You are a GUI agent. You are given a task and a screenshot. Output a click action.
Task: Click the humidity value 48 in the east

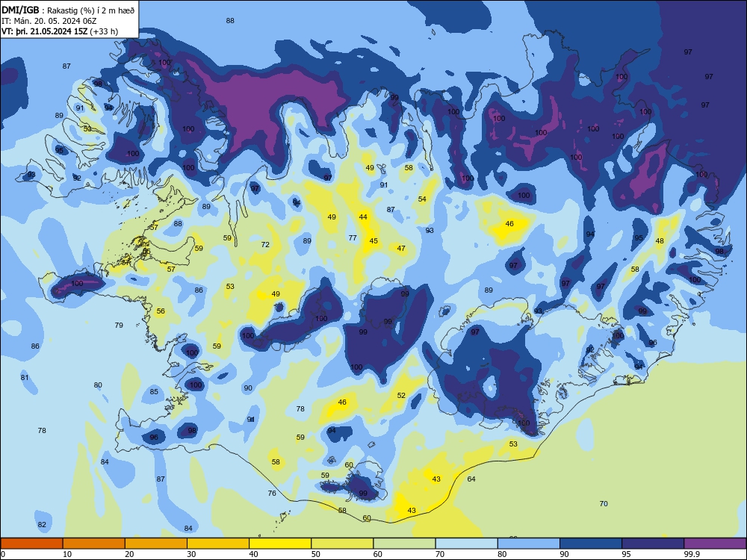[660, 241]
